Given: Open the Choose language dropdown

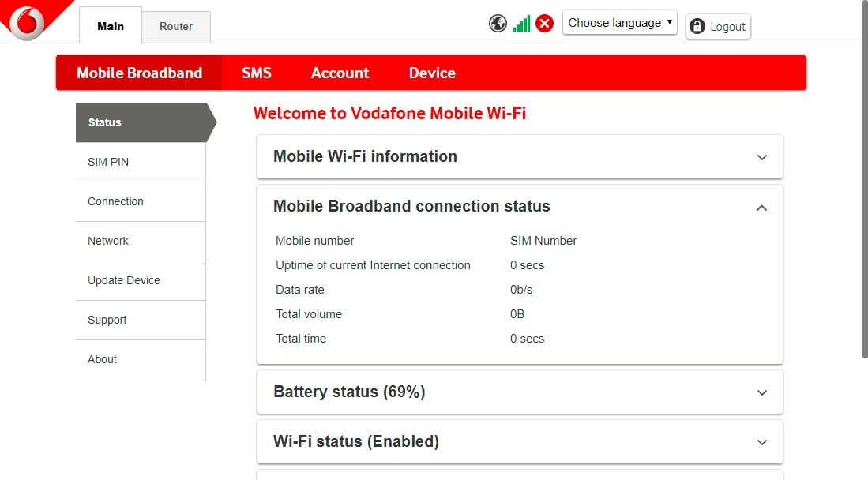Looking at the screenshot, I should [x=619, y=23].
